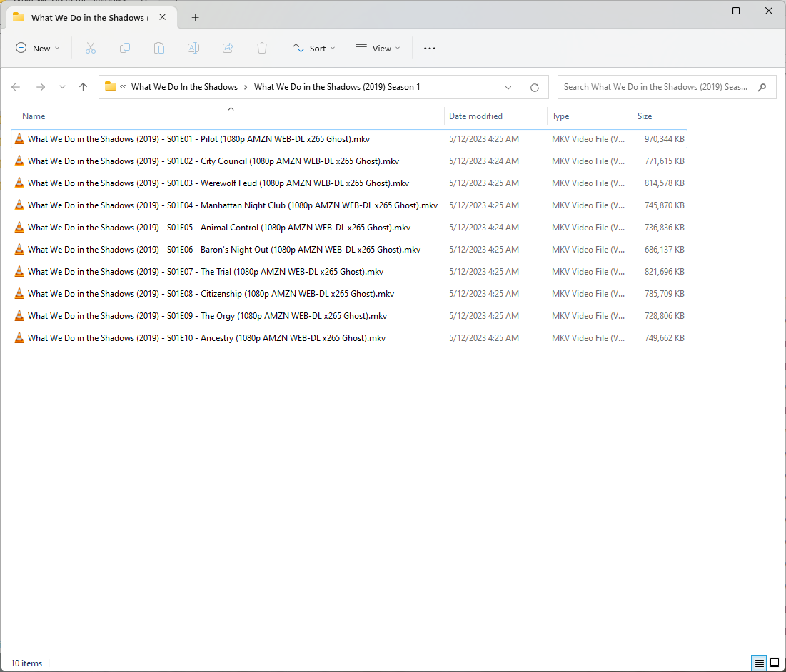
Task: Add a new File Explorer tab
Action: [195, 18]
